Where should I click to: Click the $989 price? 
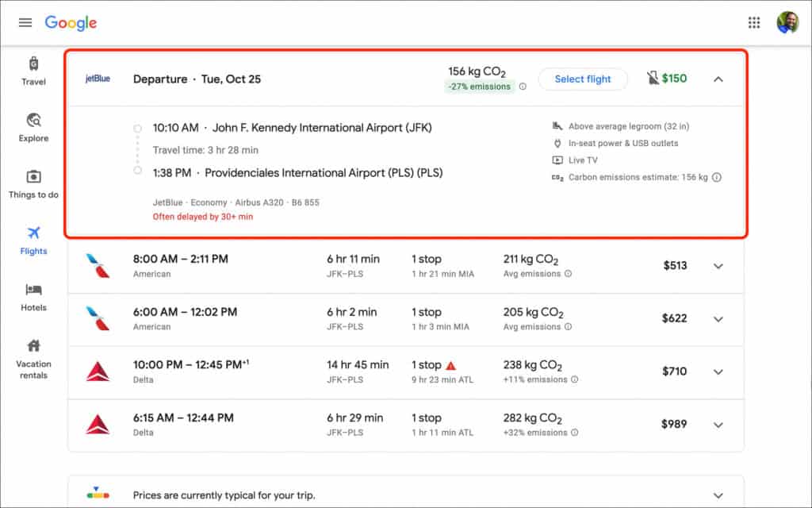(x=674, y=424)
